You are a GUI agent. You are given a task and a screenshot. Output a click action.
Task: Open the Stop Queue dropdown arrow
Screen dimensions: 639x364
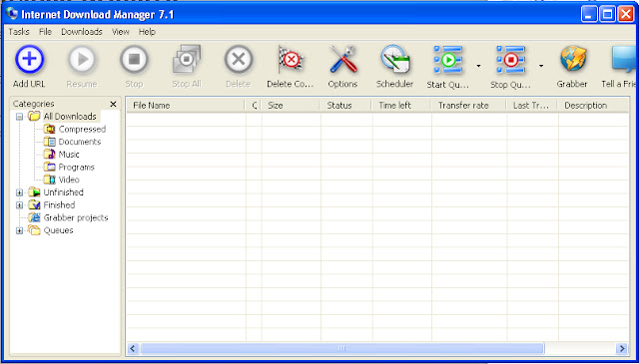[x=541, y=66]
